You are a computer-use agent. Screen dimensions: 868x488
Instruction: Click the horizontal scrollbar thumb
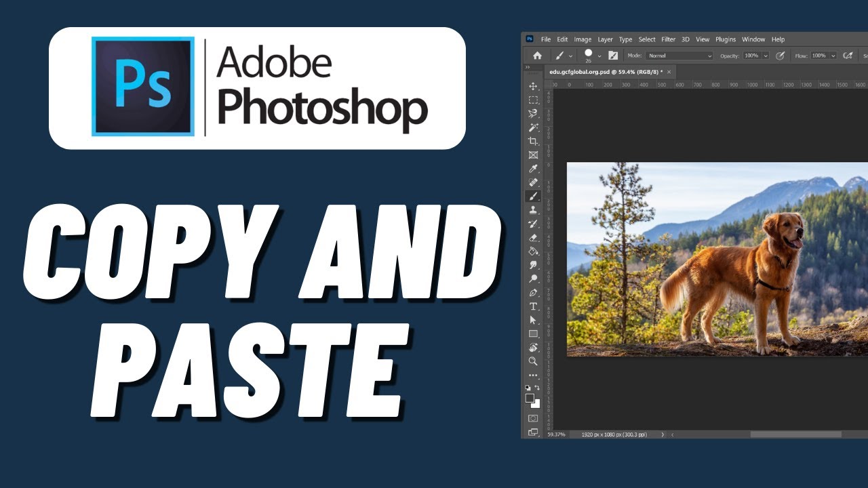click(x=795, y=434)
